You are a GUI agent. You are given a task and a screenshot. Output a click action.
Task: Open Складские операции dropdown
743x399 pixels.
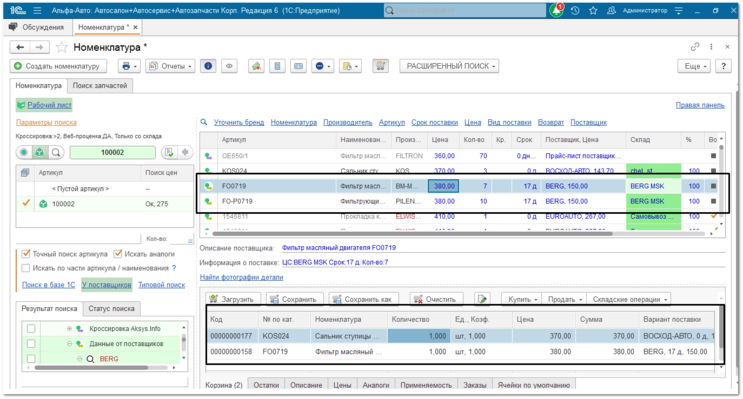[629, 299]
